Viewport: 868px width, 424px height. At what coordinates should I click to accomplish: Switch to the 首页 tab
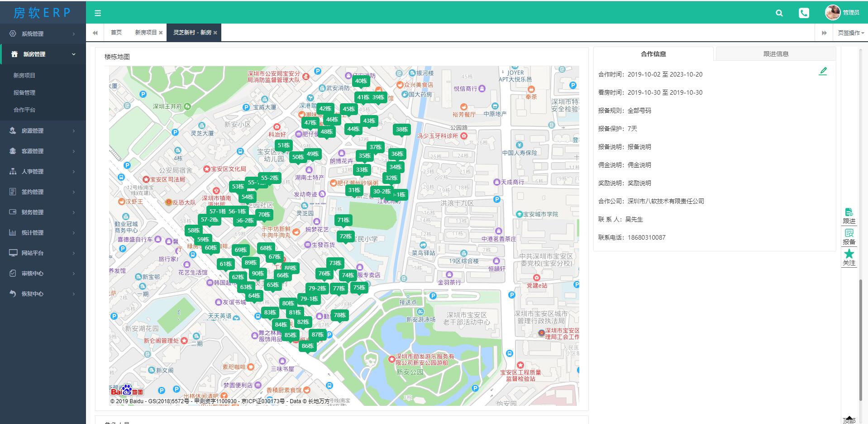(x=116, y=33)
